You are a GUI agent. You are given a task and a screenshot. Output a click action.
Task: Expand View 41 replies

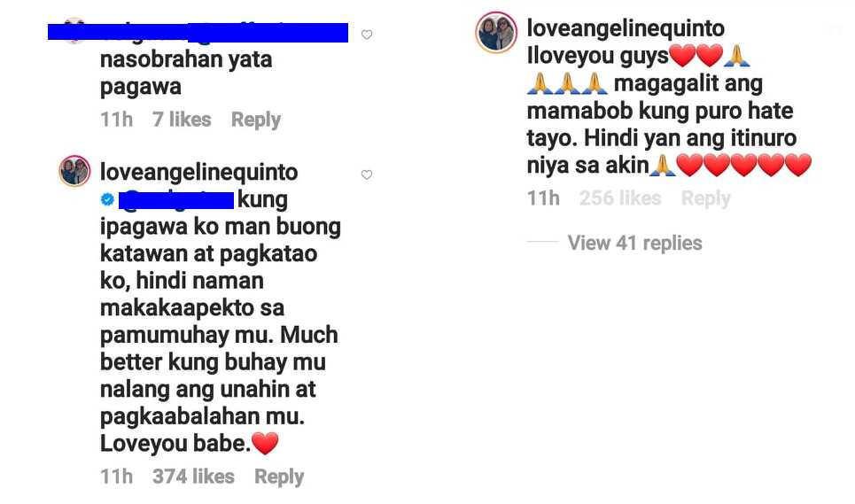coord(634,243)
